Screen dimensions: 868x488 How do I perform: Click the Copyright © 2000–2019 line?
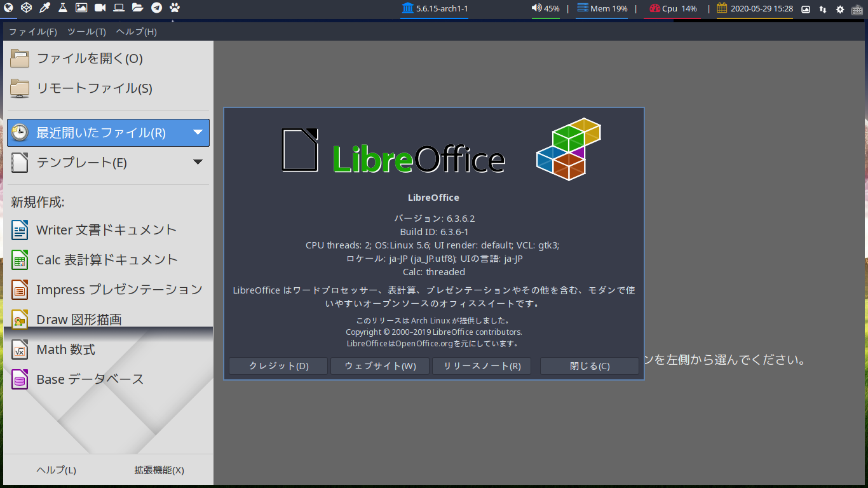click(x=434, y=332)
